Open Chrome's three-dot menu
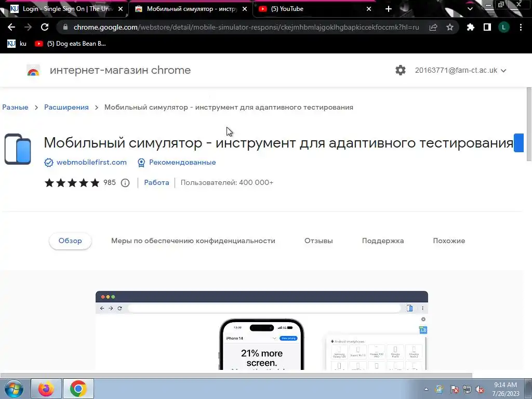532x399 pixels. coord(521,27)
